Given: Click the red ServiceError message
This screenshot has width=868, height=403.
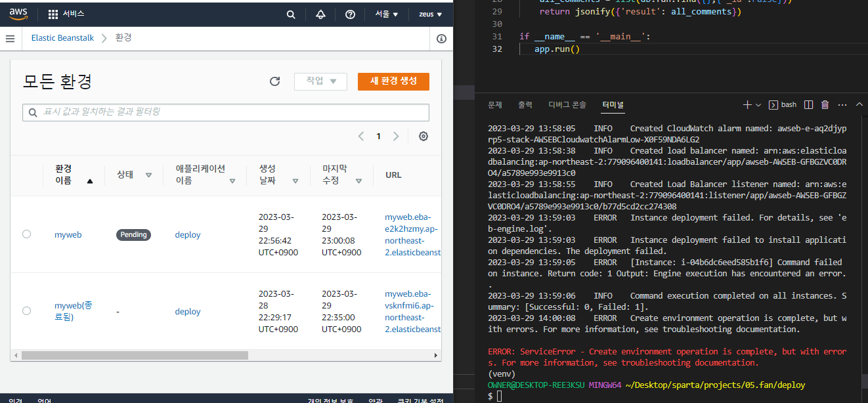Looking at the screenshot, I should [667, 357].
